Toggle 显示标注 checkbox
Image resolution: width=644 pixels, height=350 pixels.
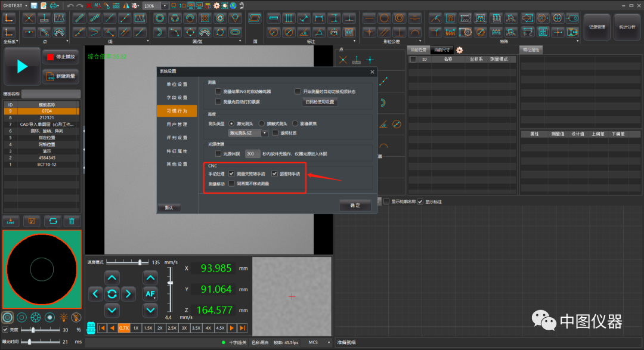pos(420,202)
